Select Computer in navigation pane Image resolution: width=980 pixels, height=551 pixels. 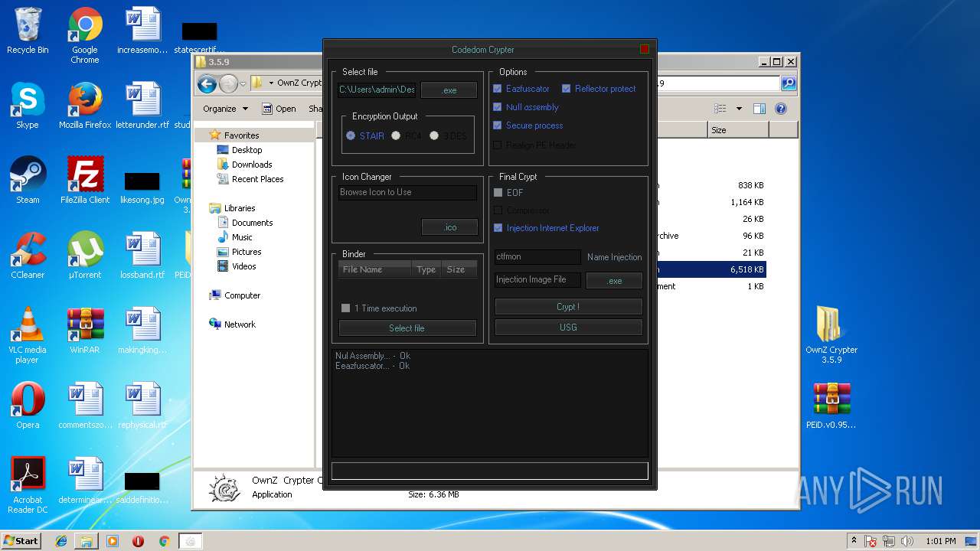pos(242,295)
